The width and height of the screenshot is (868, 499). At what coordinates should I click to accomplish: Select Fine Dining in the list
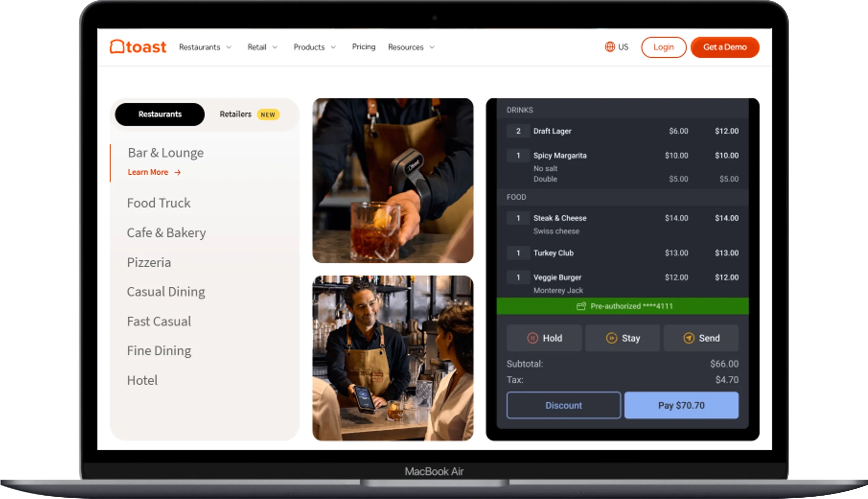(x=159, y=351)
